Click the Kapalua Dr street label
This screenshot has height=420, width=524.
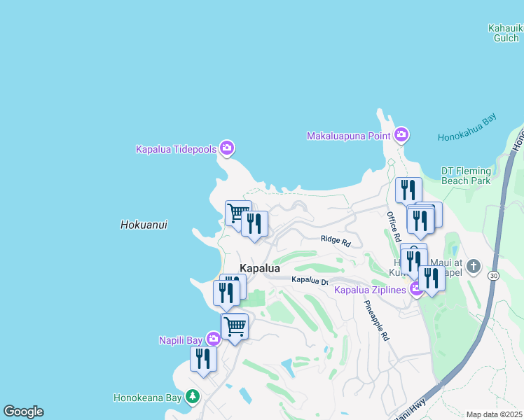coord(310,281)
